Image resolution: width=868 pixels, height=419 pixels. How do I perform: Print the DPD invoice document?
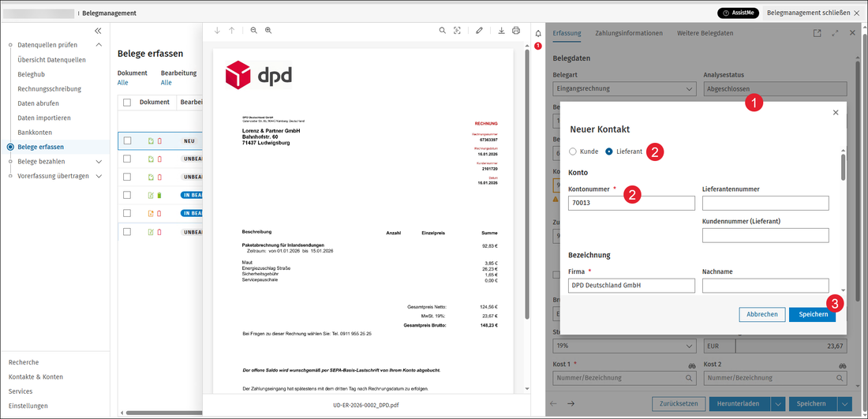point(517,31)
